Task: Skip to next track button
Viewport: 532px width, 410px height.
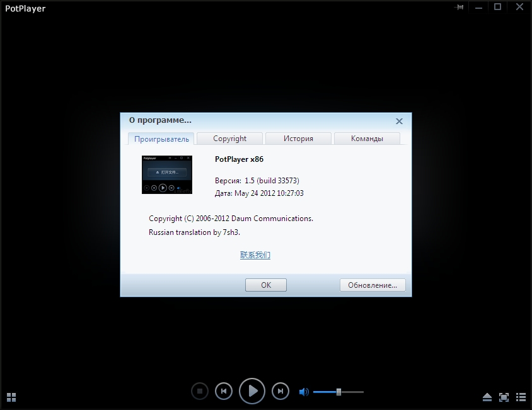Action: tap(280, 391)
